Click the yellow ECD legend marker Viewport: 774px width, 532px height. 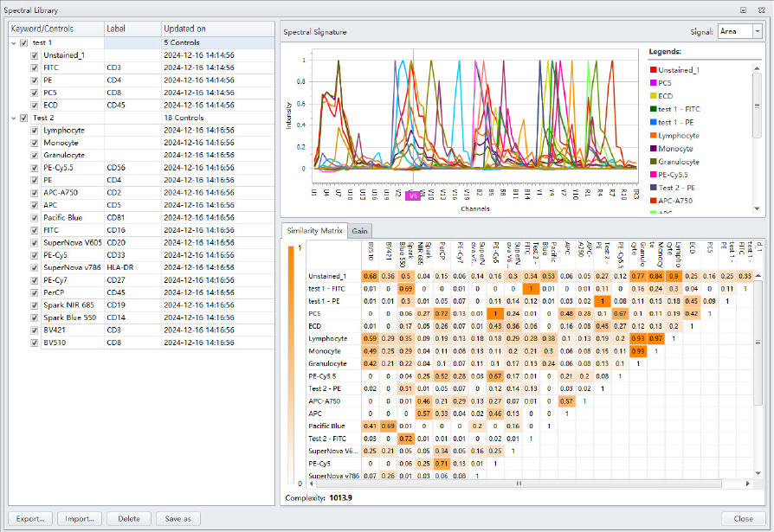653,96
